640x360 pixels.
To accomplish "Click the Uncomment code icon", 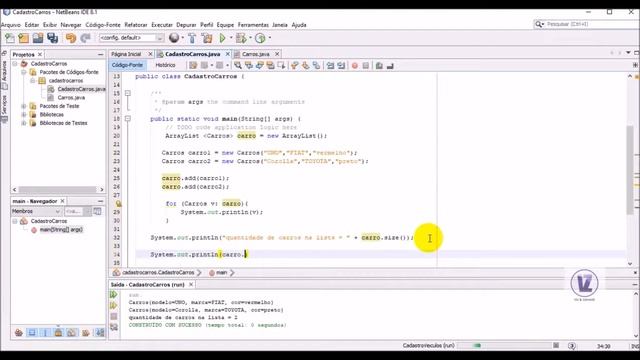I will point(390,65).
